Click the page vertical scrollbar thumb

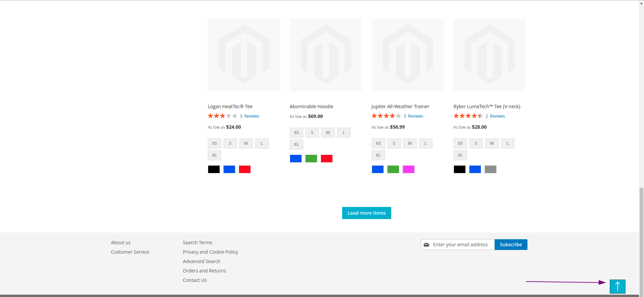click(x=642, y=242)
